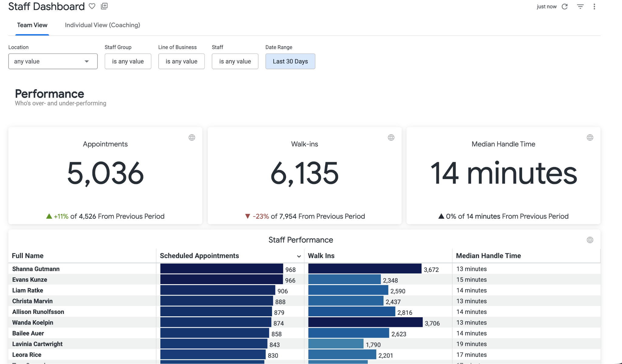Screen dimensions: 622x364
Task: Sort table by Full Name header
Action: point(28,256)
